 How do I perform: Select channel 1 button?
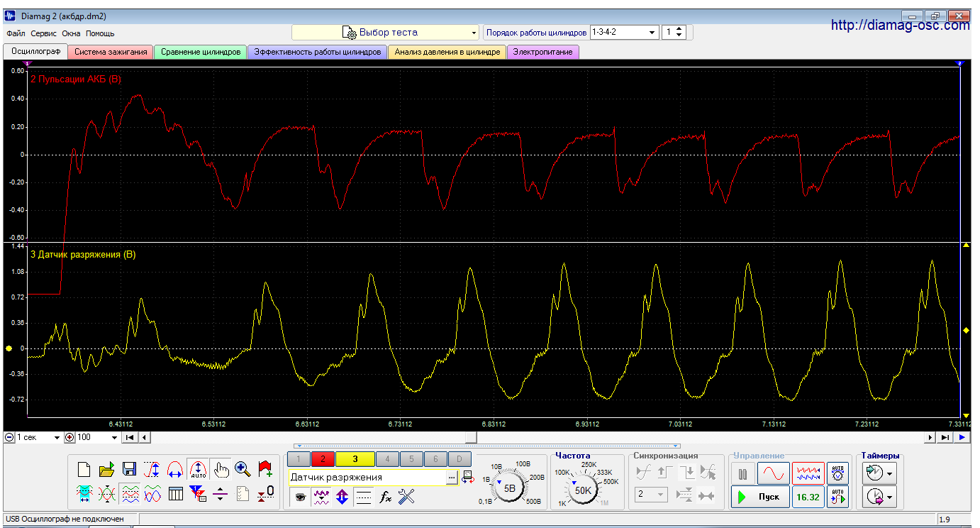[x=299, y=458]
